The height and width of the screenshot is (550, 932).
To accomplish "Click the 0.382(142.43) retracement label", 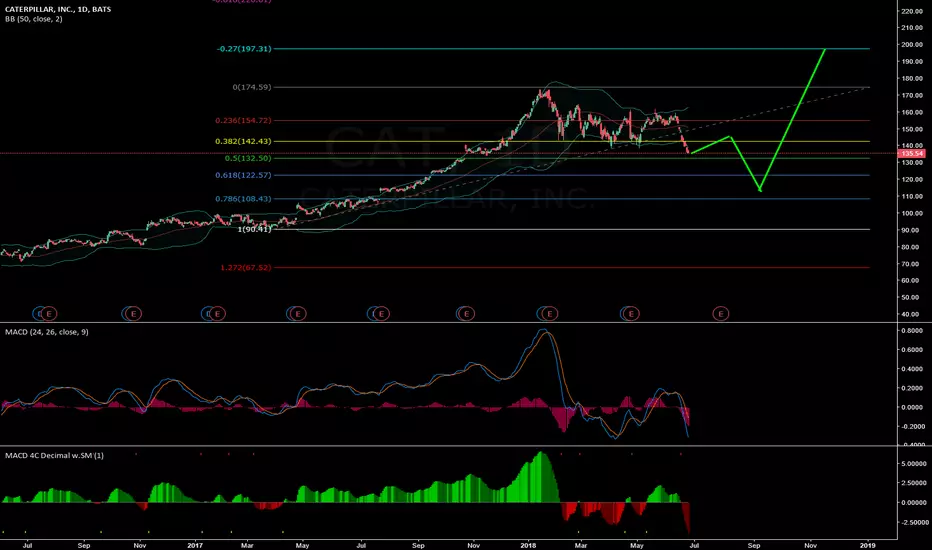I will point(243,142).
